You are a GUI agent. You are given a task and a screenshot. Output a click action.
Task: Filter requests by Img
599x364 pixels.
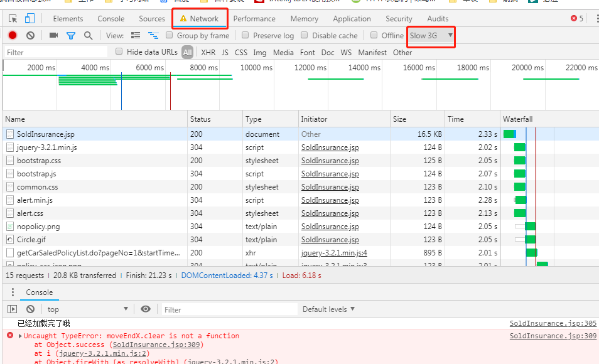tap(260, 52)
